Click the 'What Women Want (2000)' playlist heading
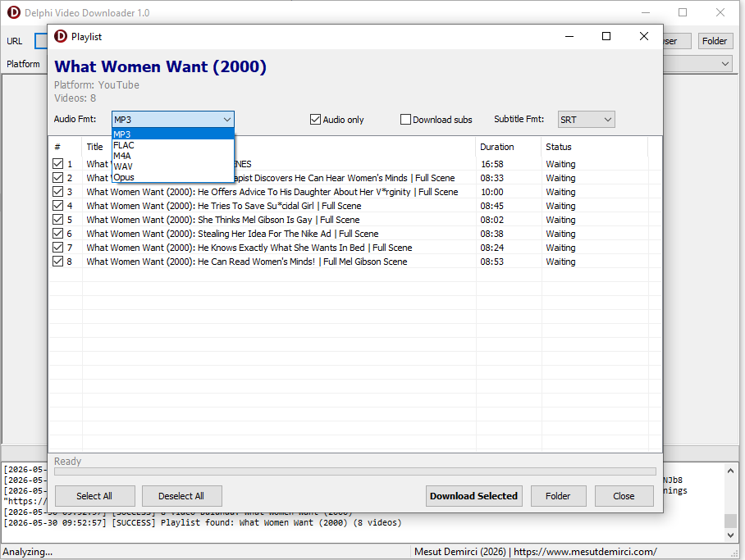The width and height of the screenshot is (745, 560). (x=160, y=66)
